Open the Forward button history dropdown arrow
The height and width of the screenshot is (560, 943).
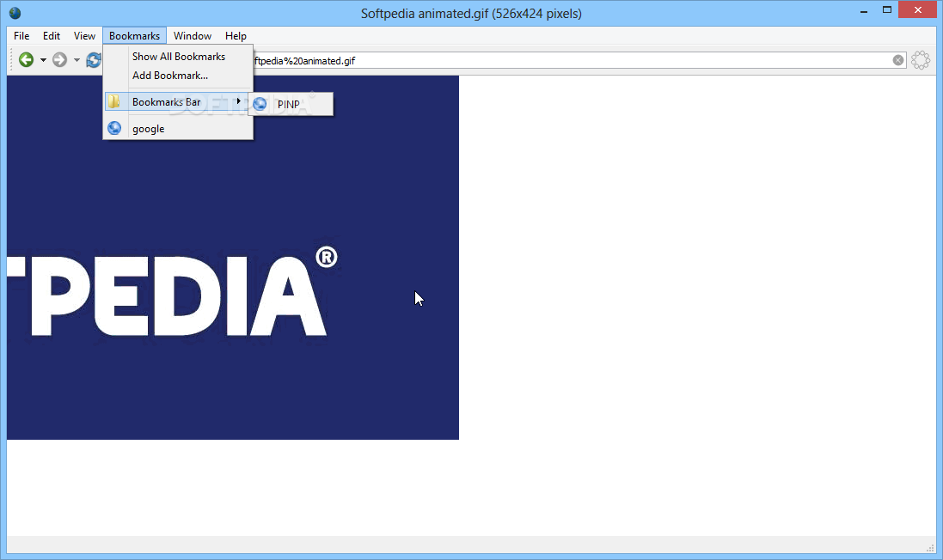[x=77, y=60]
